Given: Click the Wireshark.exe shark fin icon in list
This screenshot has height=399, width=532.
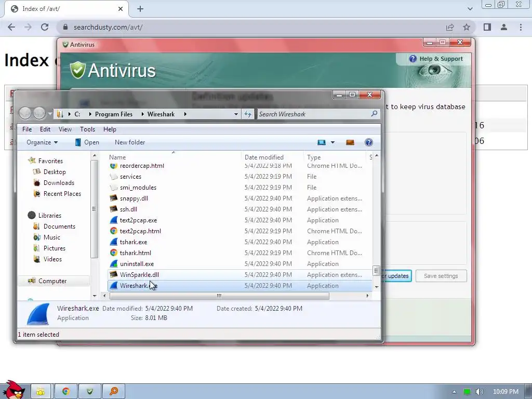Looking at the screenshot, I should (x=114, y=286).
